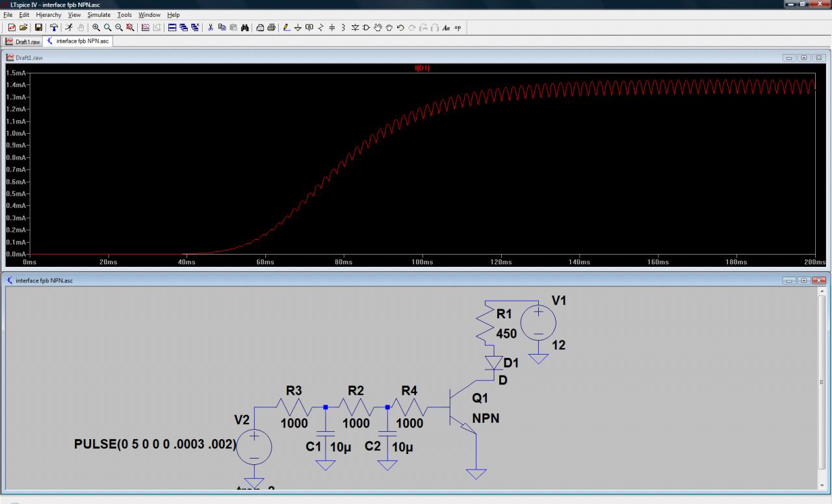Open the Simulate menu

[x=99, y=14]
